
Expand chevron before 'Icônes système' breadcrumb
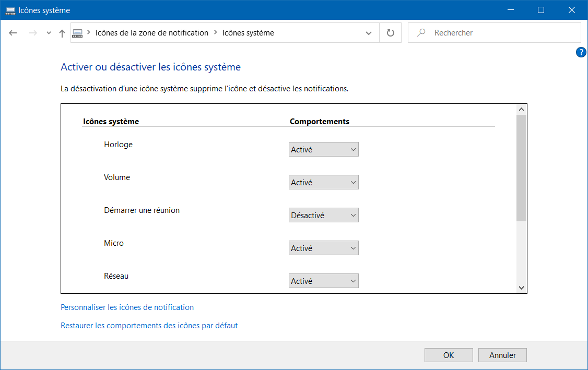coord(216,32)
